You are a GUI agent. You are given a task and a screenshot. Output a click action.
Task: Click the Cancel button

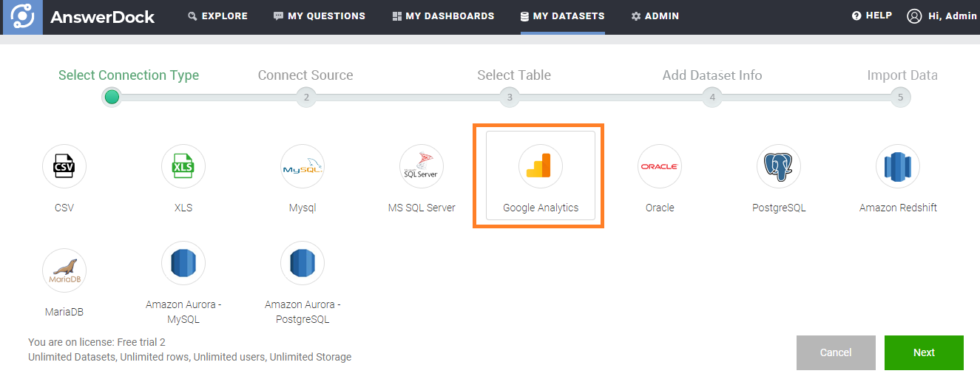836,352
